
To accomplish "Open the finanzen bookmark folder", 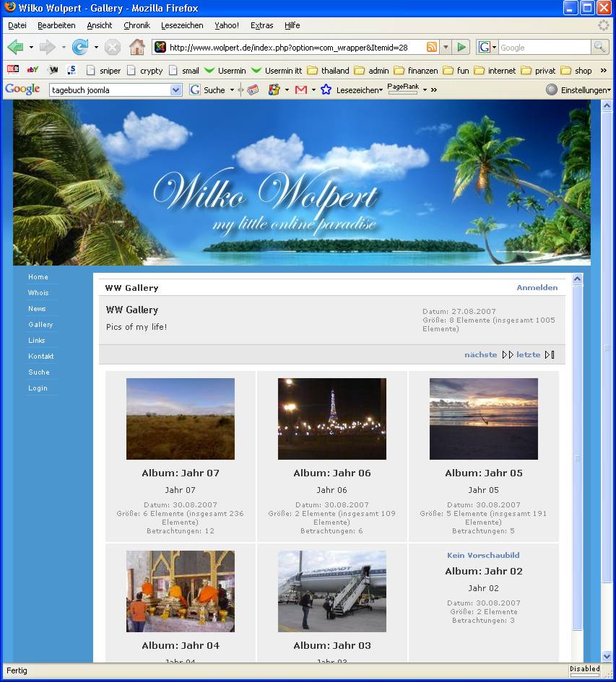I will pyautogui.click(x=416, y=71).
